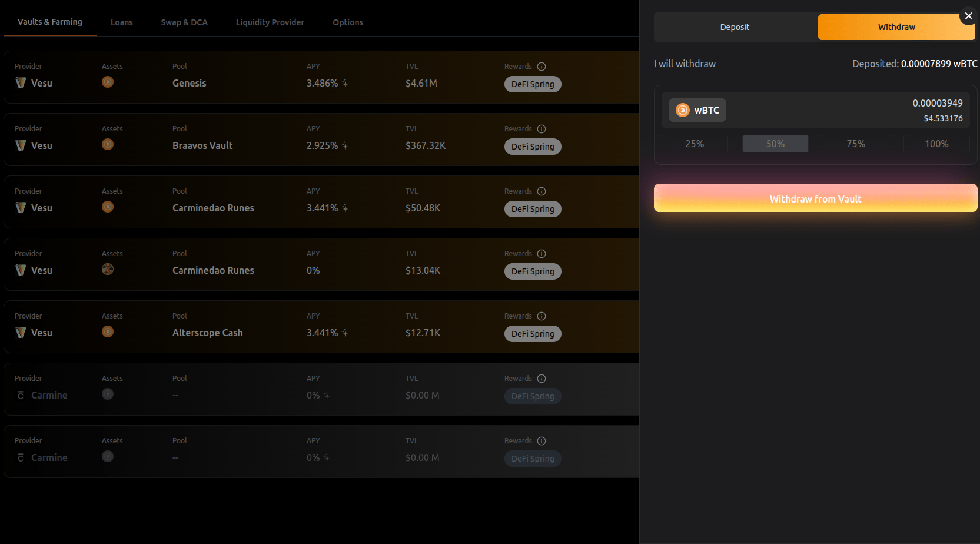
Task: Click the Genesis pool name
Action: (190, 83)
